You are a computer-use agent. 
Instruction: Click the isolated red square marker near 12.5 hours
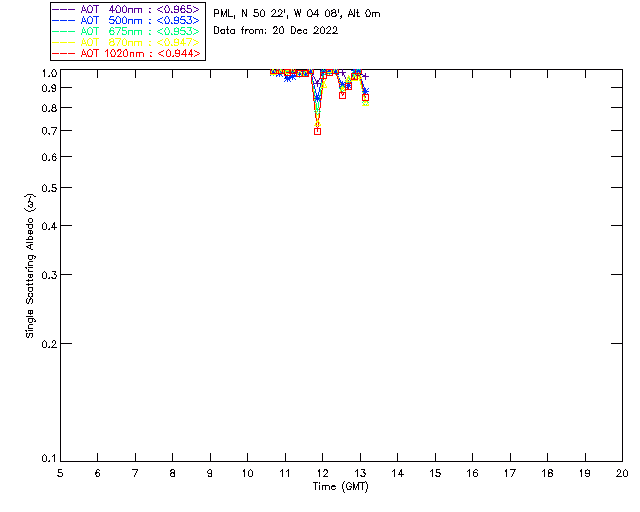click(x=342, y=96)
